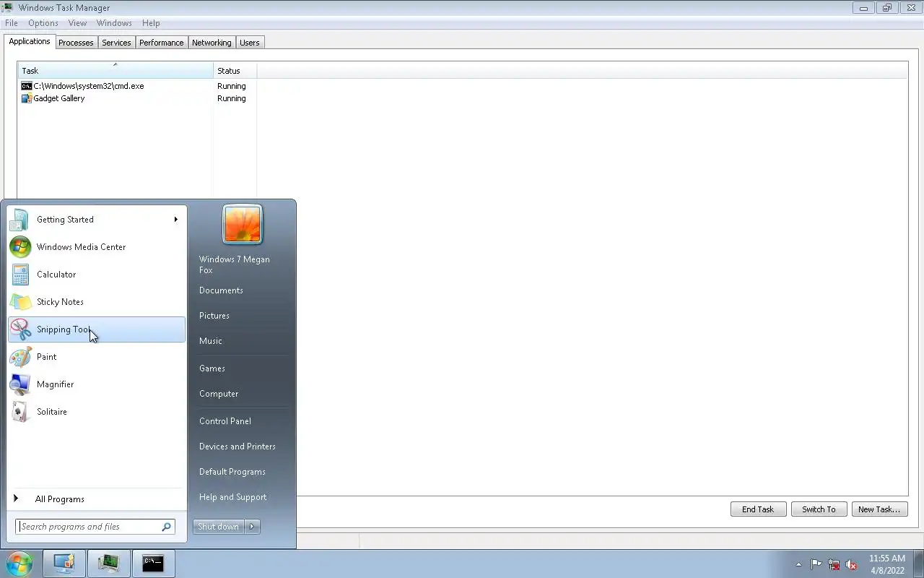The width and height of the screenshot is (924, 578).
Task: Open Solitaire card icon
Action: click(x=20, y=412)
